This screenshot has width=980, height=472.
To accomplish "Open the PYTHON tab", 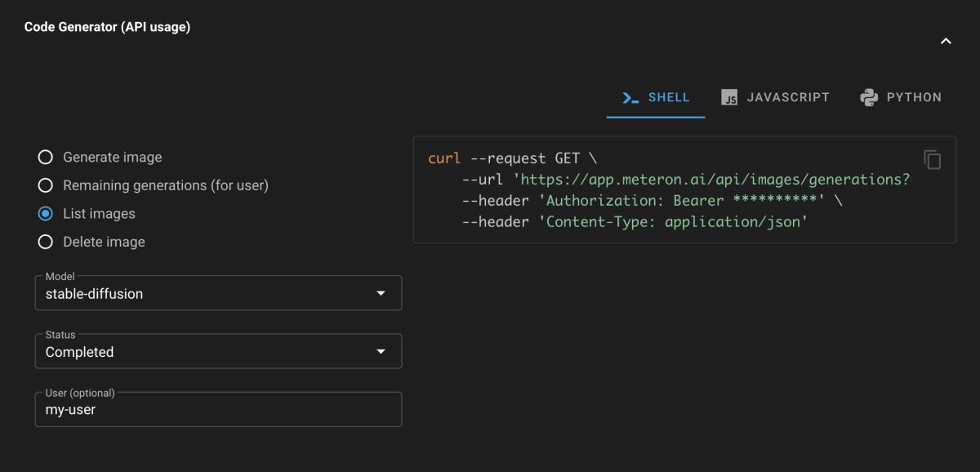I will point(901,98).
